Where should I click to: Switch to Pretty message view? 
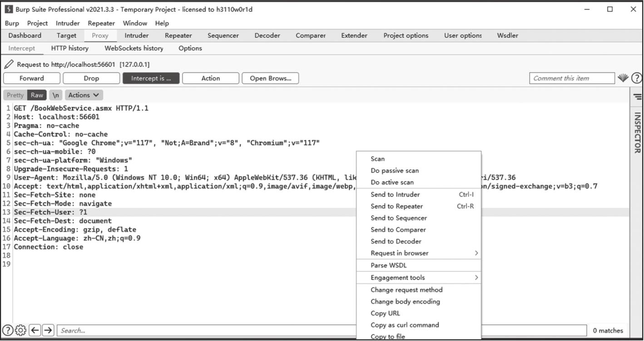15,95
